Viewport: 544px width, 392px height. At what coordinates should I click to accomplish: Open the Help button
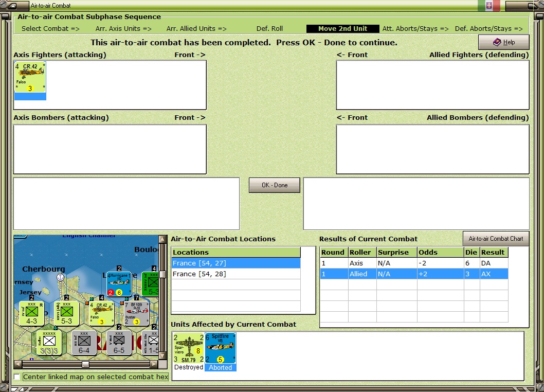point(504,42)
